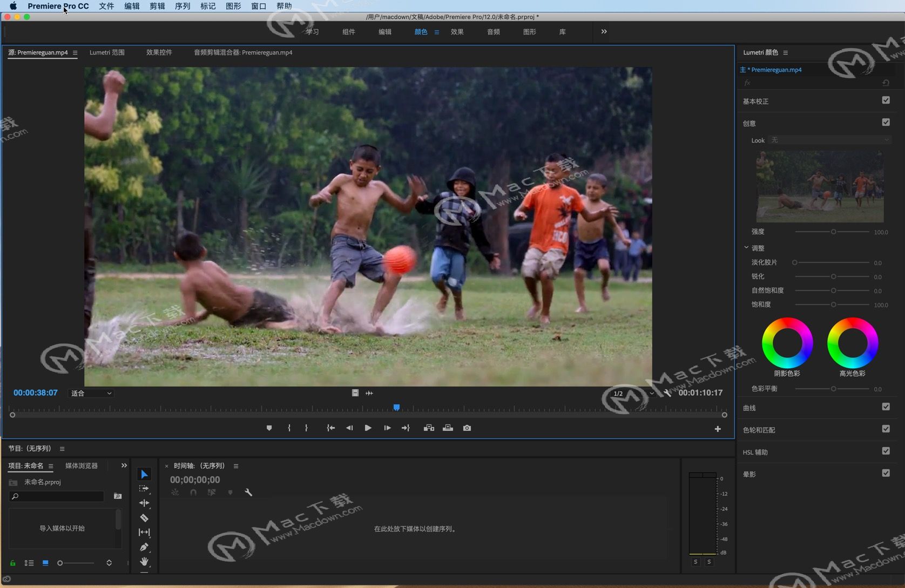Select the Ripple Edit tool

(x=144, y=503)
